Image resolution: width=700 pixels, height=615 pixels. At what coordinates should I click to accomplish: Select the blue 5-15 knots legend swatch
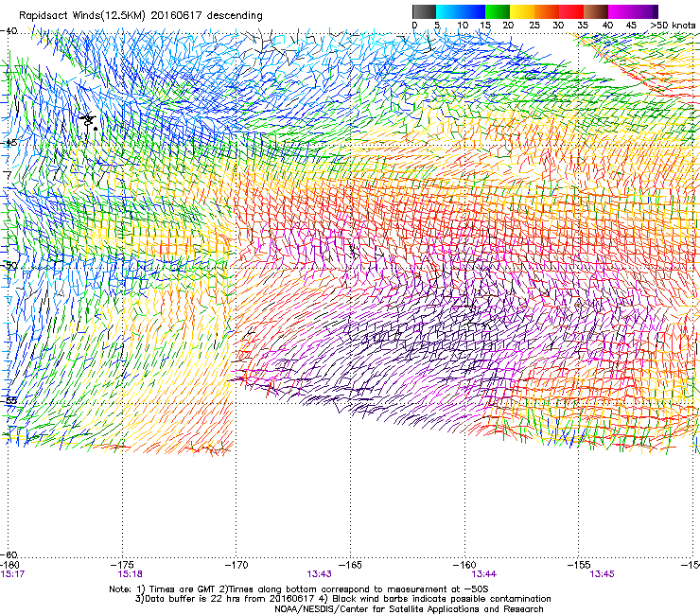(x=461, y=11)
